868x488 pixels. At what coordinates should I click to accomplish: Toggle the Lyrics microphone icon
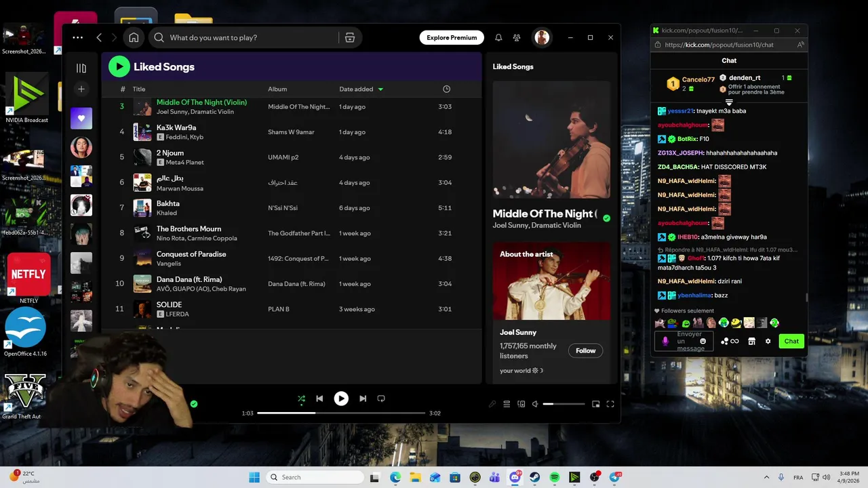pyautogui.click(x=492, y=404)
